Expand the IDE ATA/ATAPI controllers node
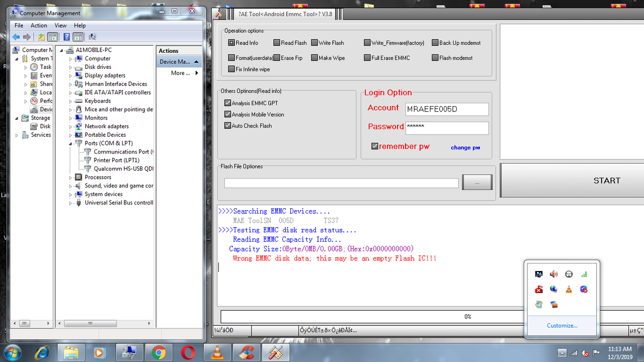This screenshot has height=362, width=644. click(71, 93)
